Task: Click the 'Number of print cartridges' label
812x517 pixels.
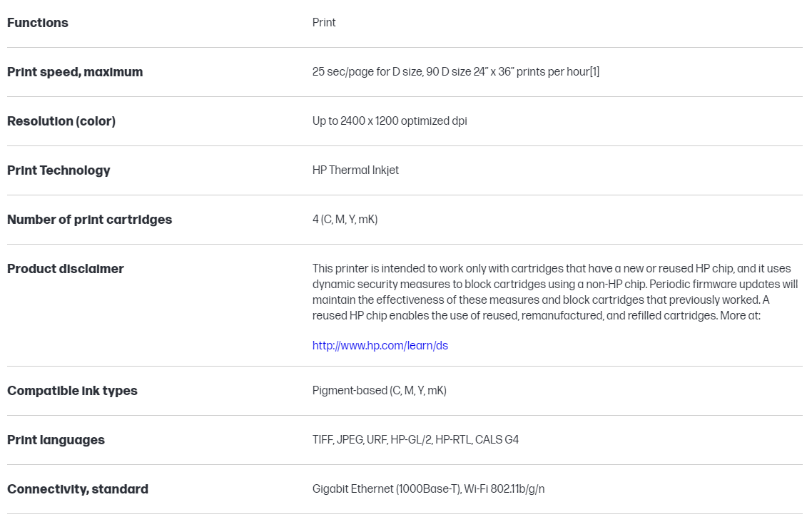Action: (89, 220)
